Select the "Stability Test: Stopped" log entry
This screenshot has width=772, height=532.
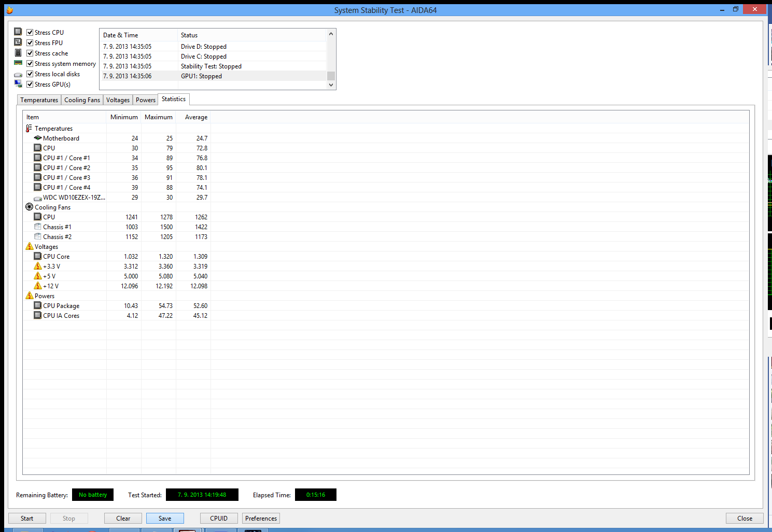(213, 66)
